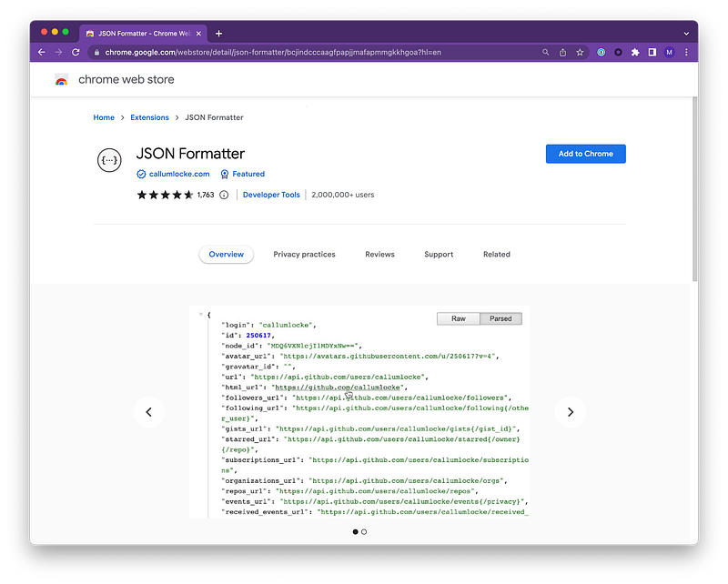Bookmark this page with the star icon
Image resolution: width=728 pixels, height=584 pixels.
point(580,53)
